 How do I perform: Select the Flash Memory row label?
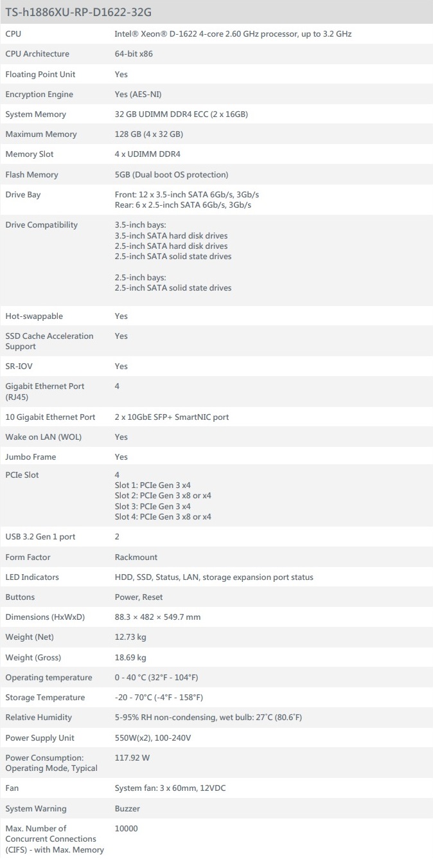pyautogui.click(x=31, y=175)
